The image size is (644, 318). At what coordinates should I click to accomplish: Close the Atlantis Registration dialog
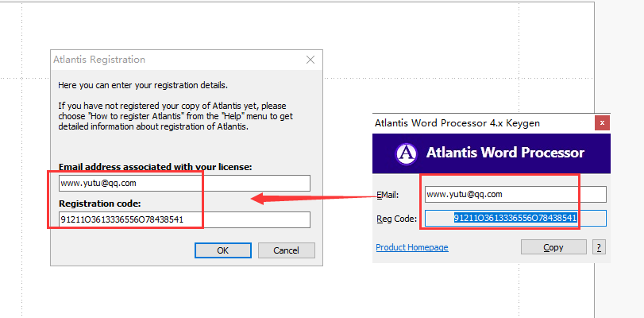310,60
